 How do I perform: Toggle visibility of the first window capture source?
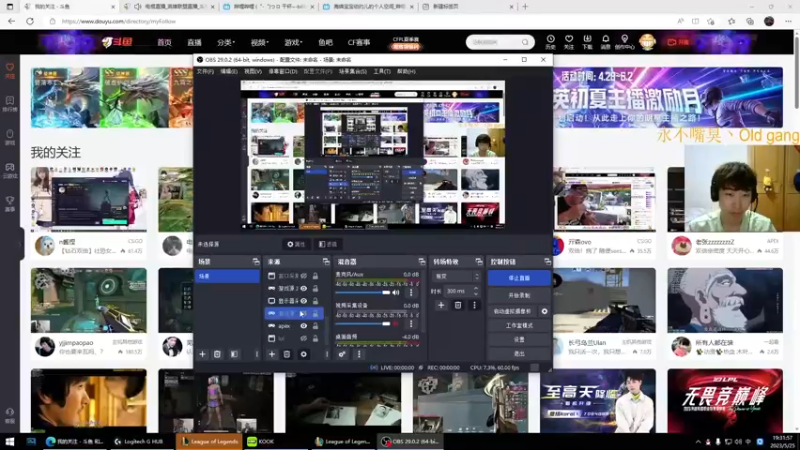click(304, 276)
